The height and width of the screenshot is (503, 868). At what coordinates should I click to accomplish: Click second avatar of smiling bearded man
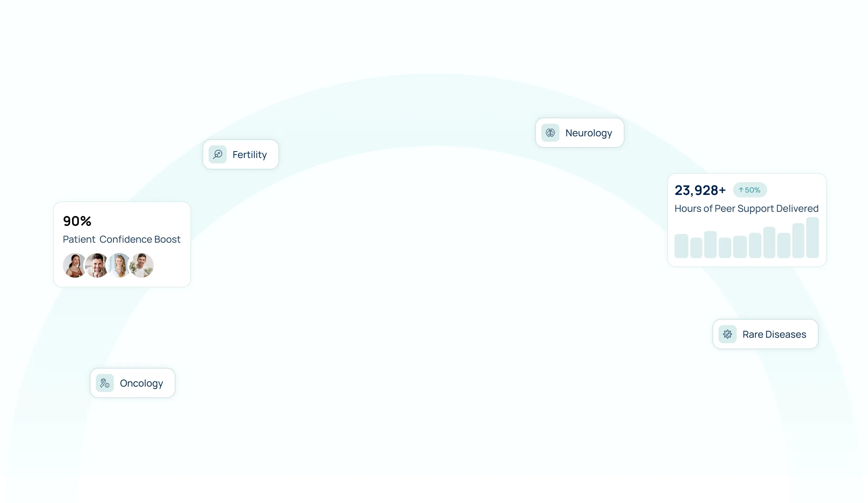(x=97, y=265)
